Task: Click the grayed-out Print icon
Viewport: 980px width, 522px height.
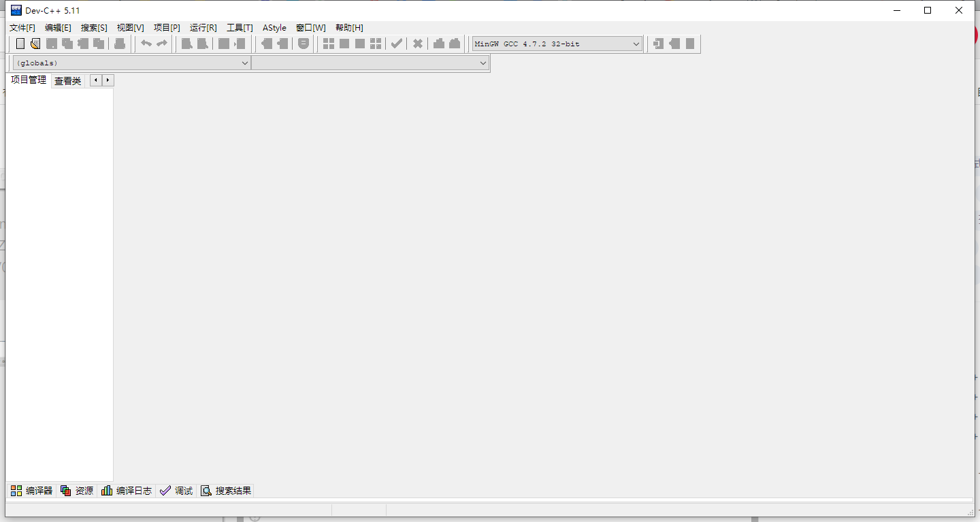Action: click(x=120, y=44)
